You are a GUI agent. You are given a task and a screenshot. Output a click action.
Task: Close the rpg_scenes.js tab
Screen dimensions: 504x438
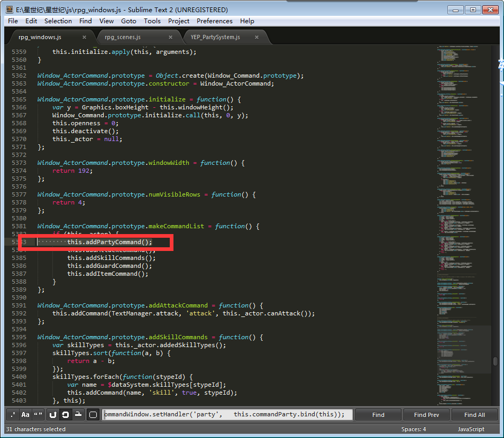click(171, 38)
